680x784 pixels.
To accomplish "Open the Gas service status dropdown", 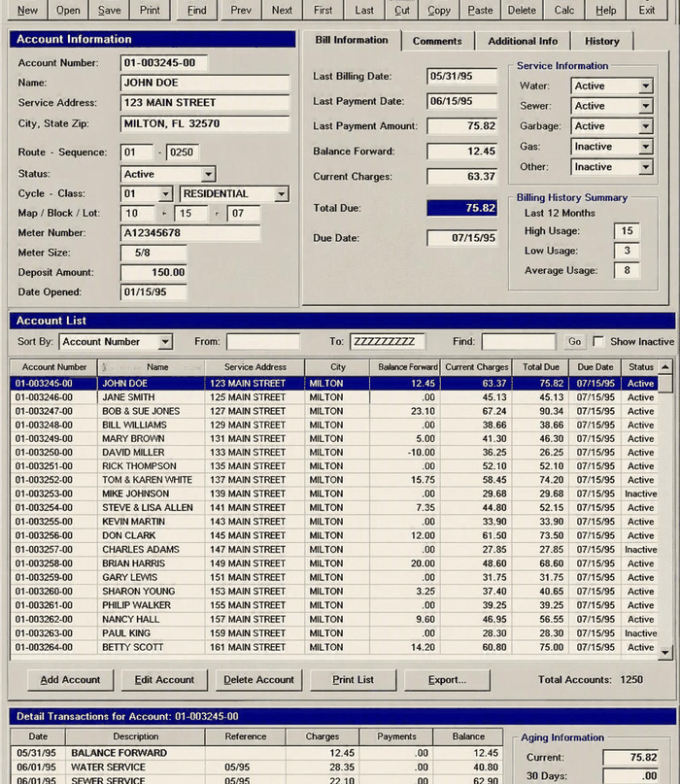I will click(x=645, y=147).
